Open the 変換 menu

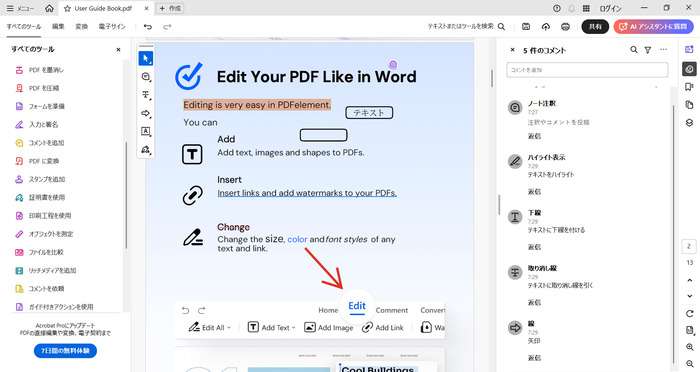(x=82, y=27)
